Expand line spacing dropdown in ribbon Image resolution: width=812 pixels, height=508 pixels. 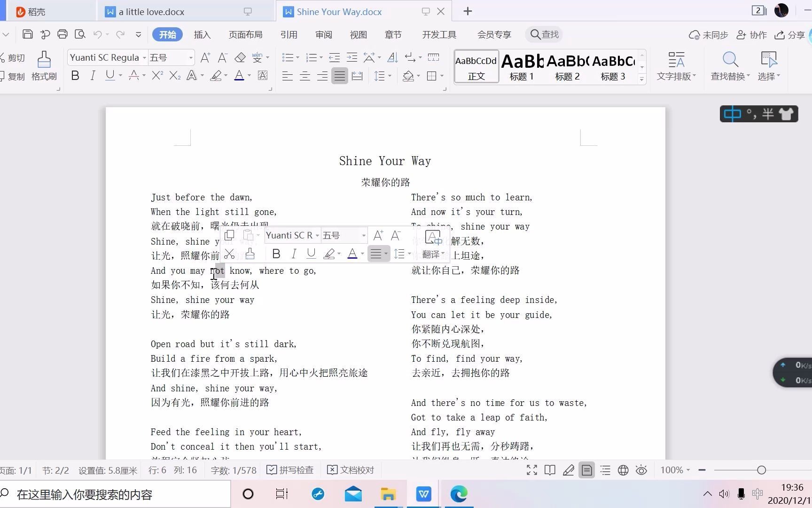click(390, 76)
